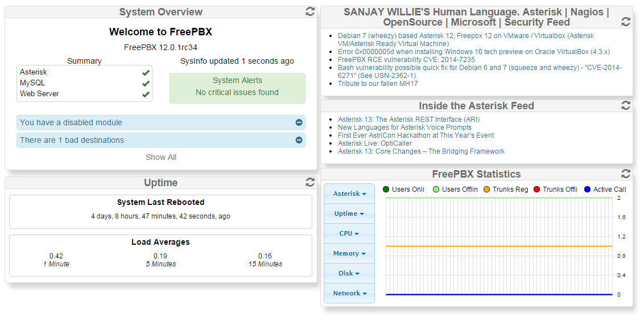Viewport: 644px width, 333px height.
Task: Toggle the Trunks Reg legend series
Action: point(506,189)
